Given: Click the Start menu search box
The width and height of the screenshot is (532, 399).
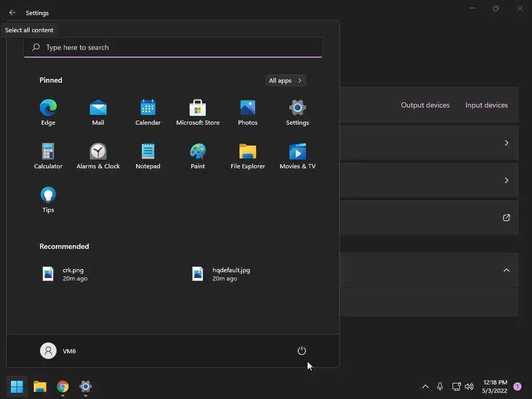Looking at the screenshot, I should tap(173, 47).
